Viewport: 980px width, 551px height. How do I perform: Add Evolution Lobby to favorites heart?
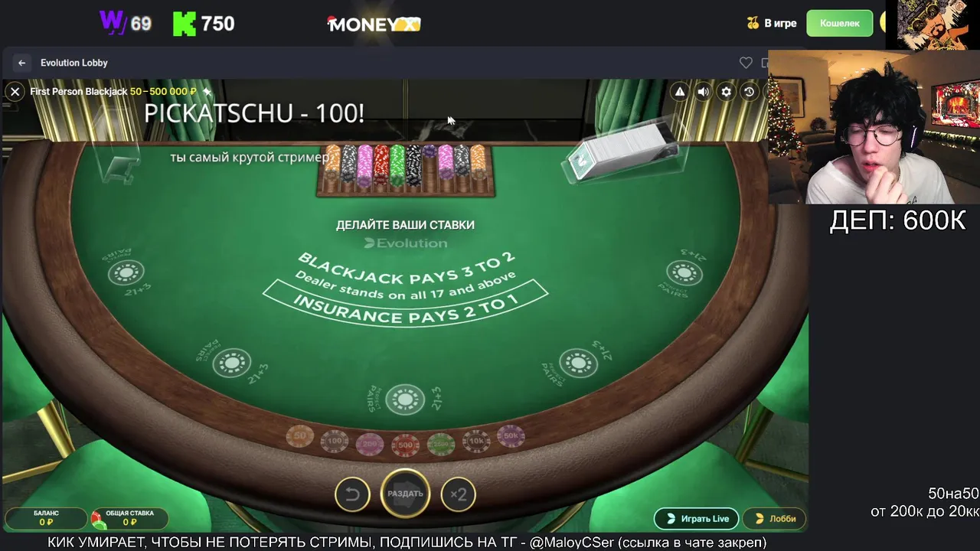point(746,63)
